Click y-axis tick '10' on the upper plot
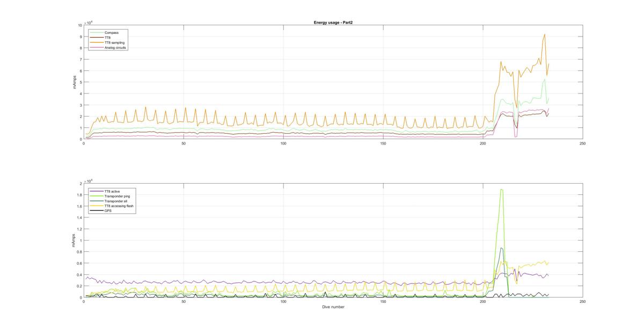The image size is (644, 334). click(80, 25)
